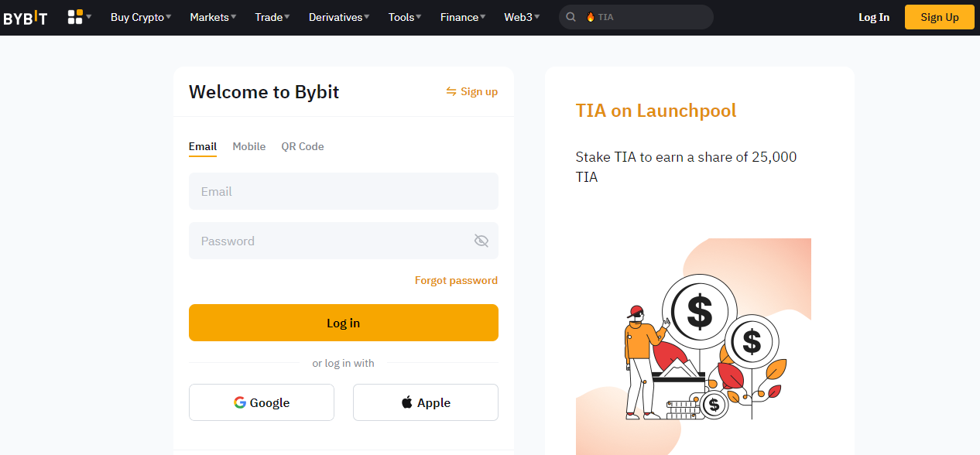Expand the Tools dropdown
Screen dimensions: 980x455
(405, 17)
